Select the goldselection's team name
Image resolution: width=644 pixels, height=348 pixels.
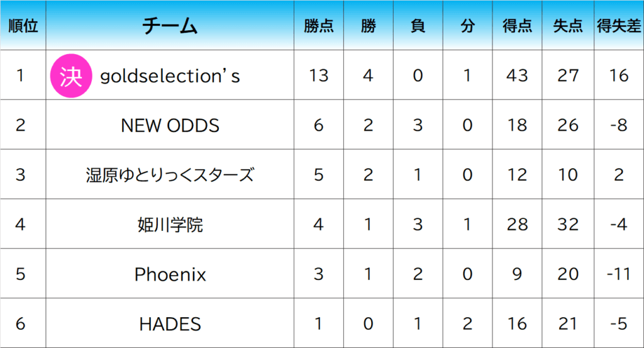[x=170, y=76]
